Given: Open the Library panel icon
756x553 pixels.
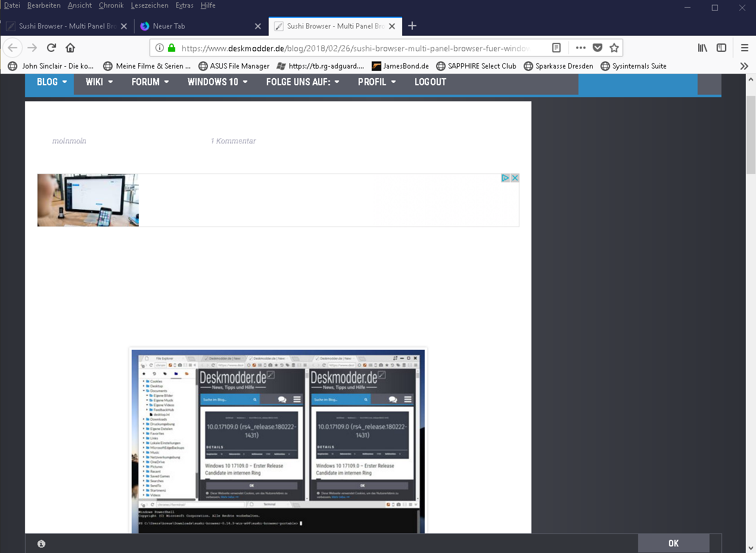Looking at the screenshot, I should [703, 48].
